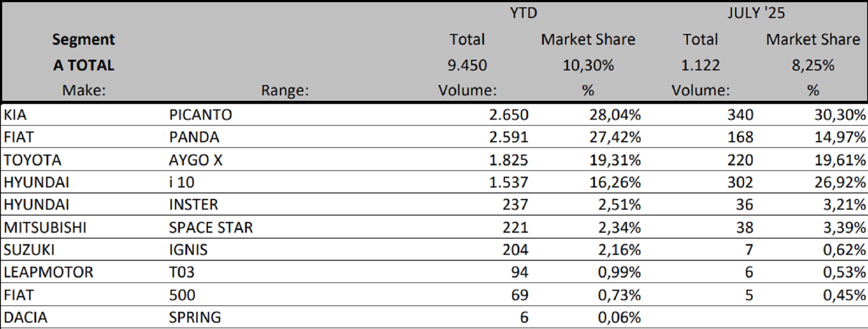Click the SPRING range cell
The width and height of the screenshot is (868, 329).
[x=195, y=317]
